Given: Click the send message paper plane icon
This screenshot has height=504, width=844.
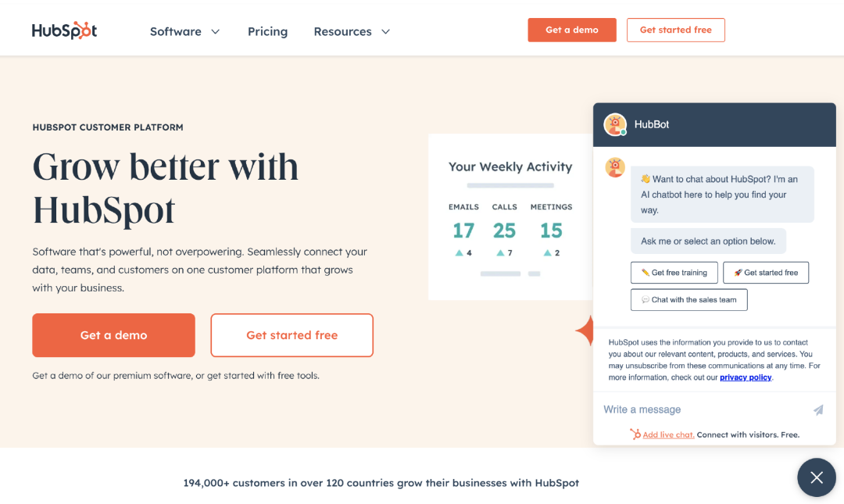Looking at the screenshot, I should coord(818,409).
